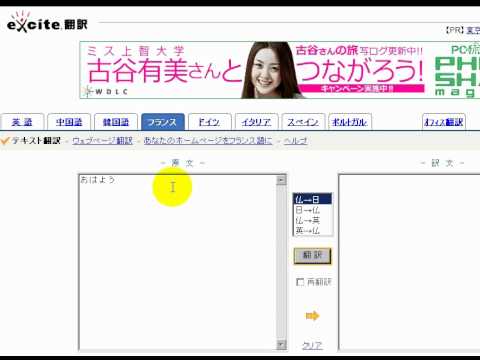The image size is (480, 360).
Task: Select 日→仏 translation direction
Action: pos(312,210)
